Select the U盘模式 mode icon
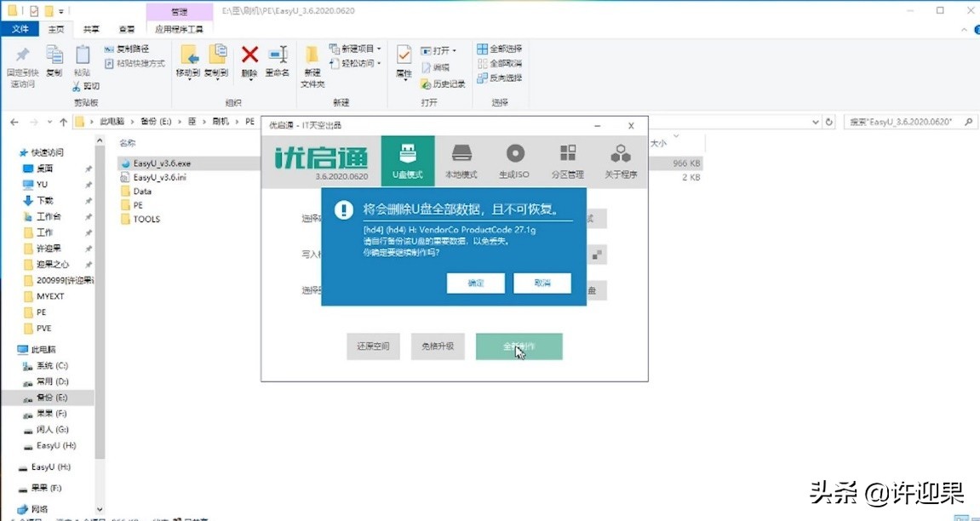 [409, 160]
